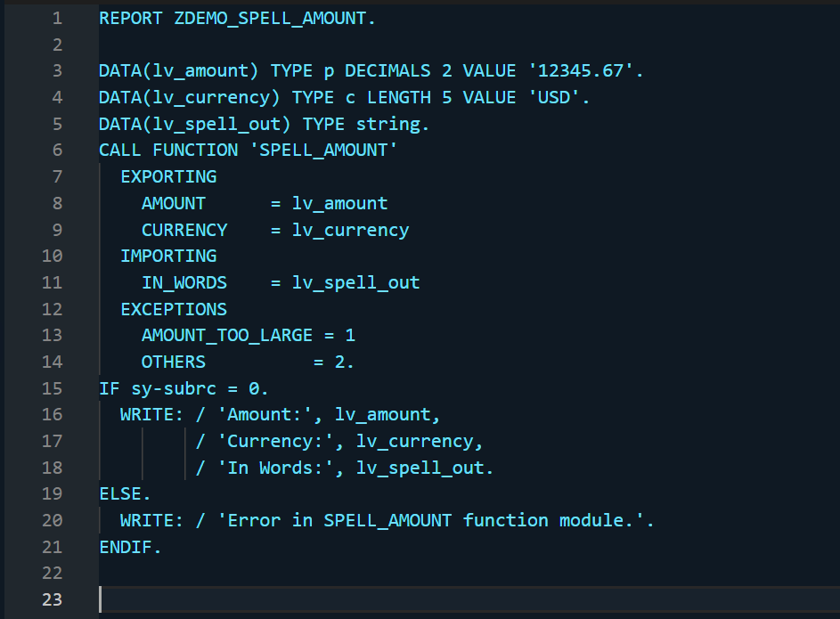Image resolution: width=840 pixels, height=619 pixels.
Task: Click the 'USD' string literal
Action: click(x=559, y=97)
